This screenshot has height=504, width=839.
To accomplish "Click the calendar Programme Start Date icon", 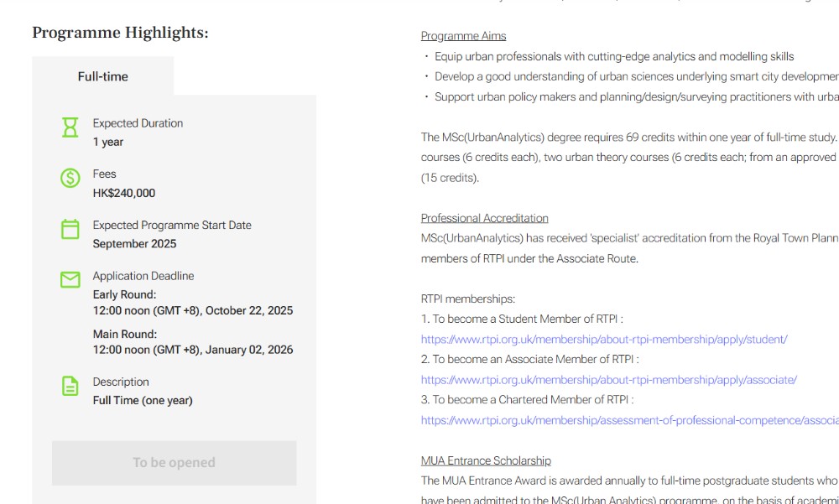I will tap(70, 229).
